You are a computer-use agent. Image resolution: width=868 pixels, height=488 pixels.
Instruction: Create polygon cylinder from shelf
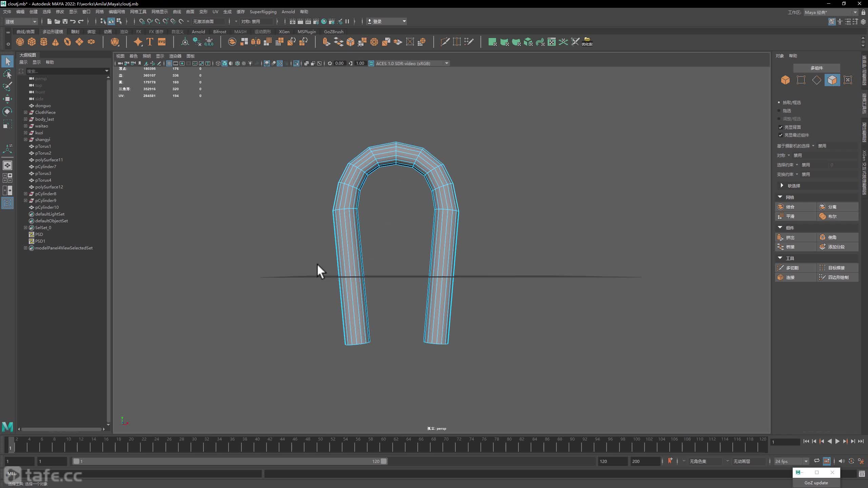pyautogui.click(x=44, y=42)
